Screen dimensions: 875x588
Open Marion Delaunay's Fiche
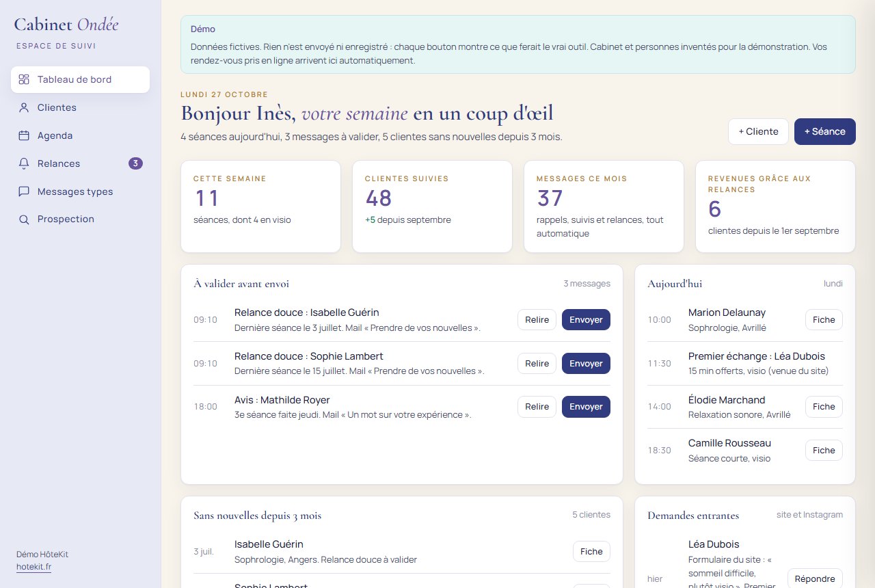824,319
